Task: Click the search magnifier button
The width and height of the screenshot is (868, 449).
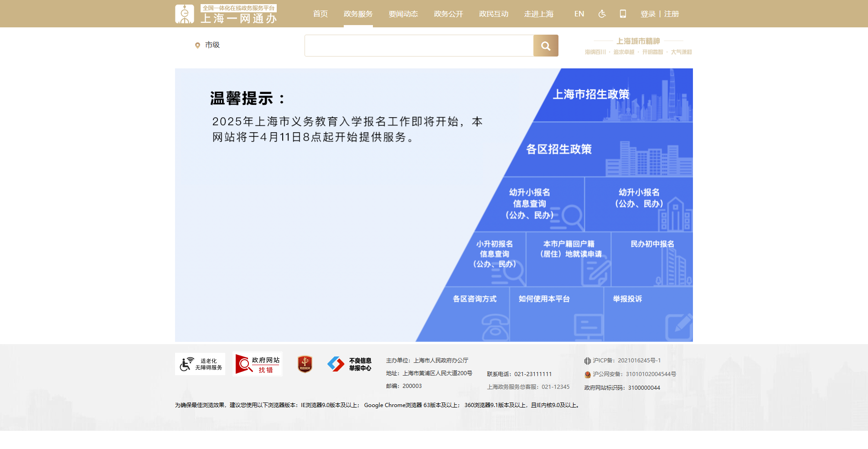Action: coord(545,46)
